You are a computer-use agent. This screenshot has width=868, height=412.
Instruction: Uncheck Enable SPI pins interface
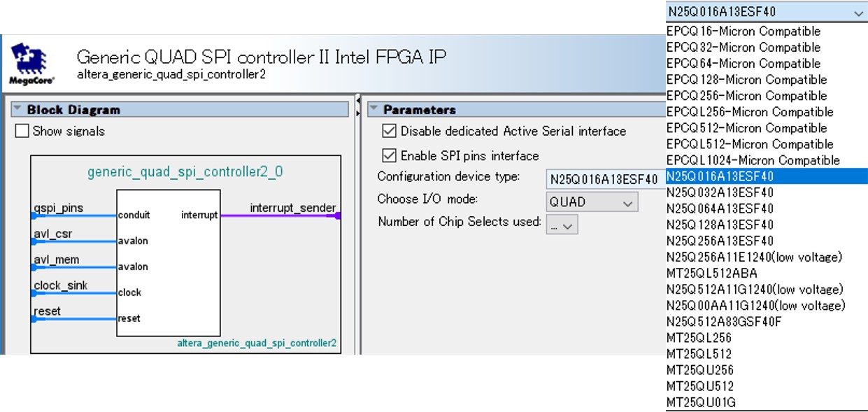(390, 155)
